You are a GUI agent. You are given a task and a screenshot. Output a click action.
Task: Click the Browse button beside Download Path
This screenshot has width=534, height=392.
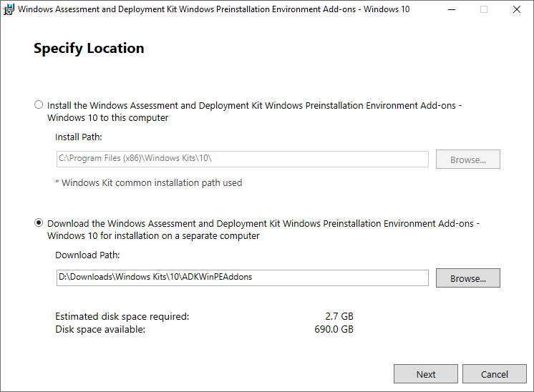(x=468, y=278)
